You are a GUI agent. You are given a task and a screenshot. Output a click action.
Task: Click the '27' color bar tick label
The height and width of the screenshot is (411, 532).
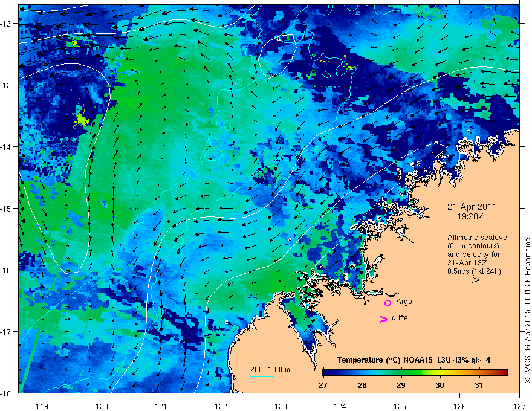(x=323, y=386)
